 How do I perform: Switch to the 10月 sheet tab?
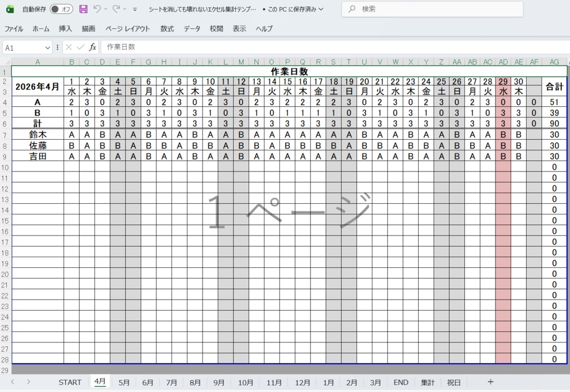coord(245,383)
